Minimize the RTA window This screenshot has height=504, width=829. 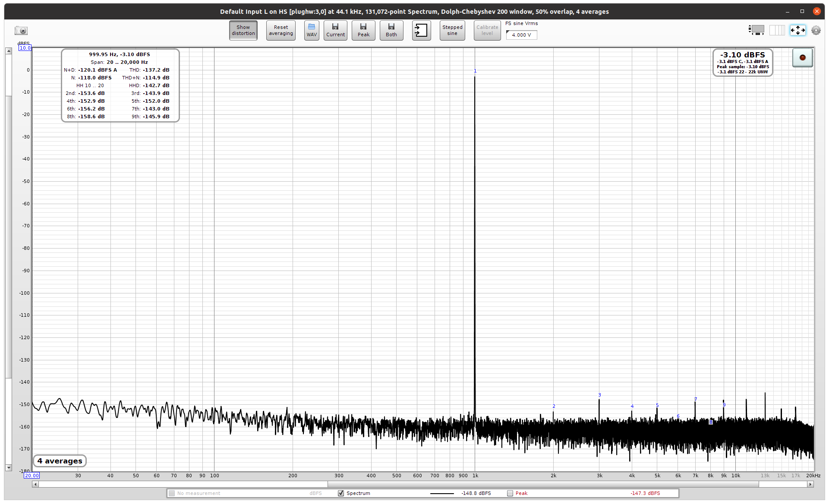pos(788,11)
